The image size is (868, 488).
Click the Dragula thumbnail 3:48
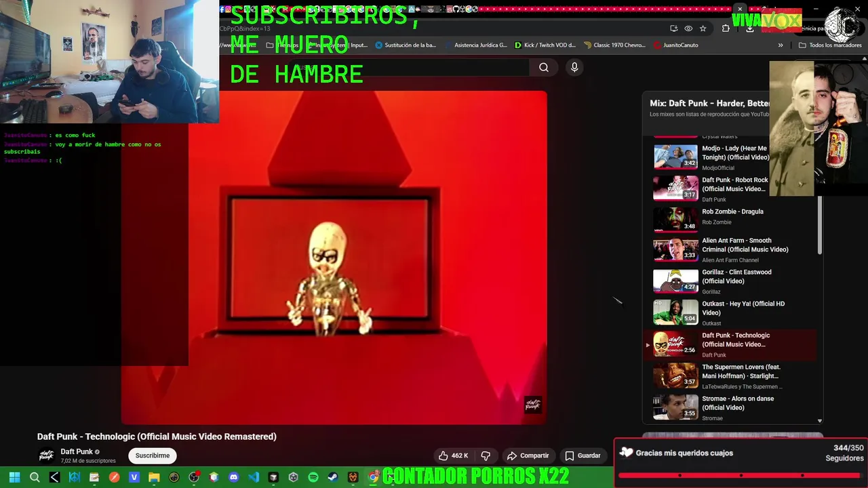[x=675, y=219]
